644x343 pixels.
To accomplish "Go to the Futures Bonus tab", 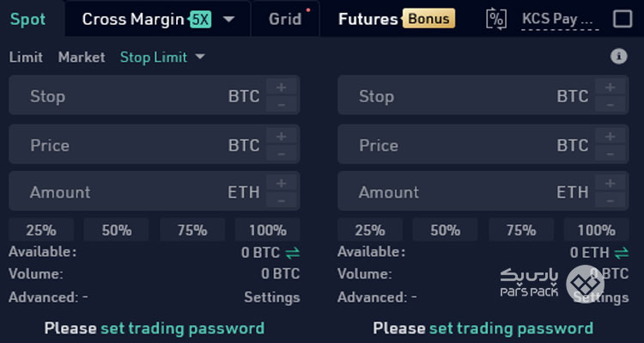I will (396, 19).
